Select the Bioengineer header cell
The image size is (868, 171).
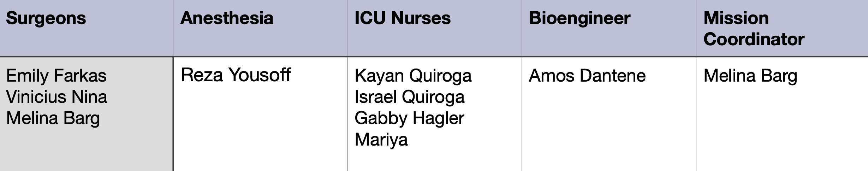(x=579, y=18)
